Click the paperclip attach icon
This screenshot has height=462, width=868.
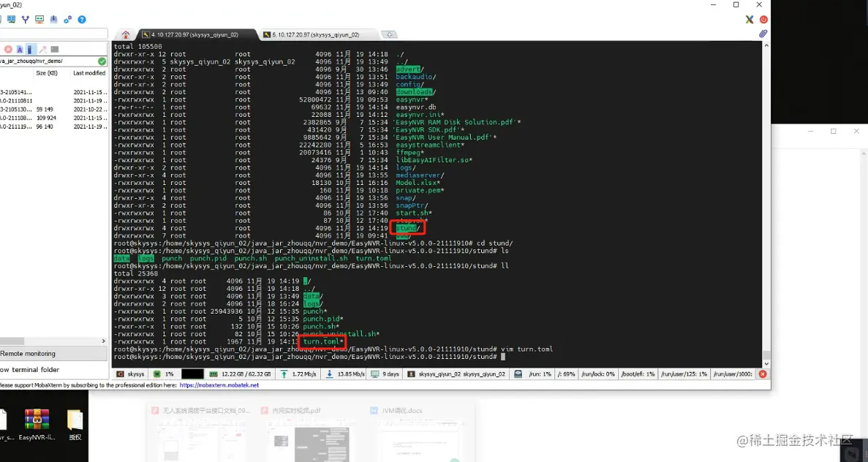pyautogui.click(x=763, y=34)
